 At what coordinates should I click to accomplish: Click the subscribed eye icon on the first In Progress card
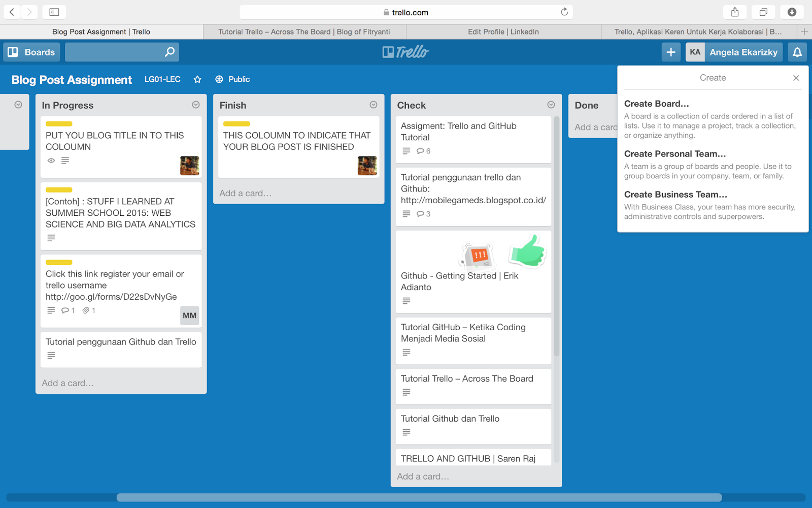51,161
